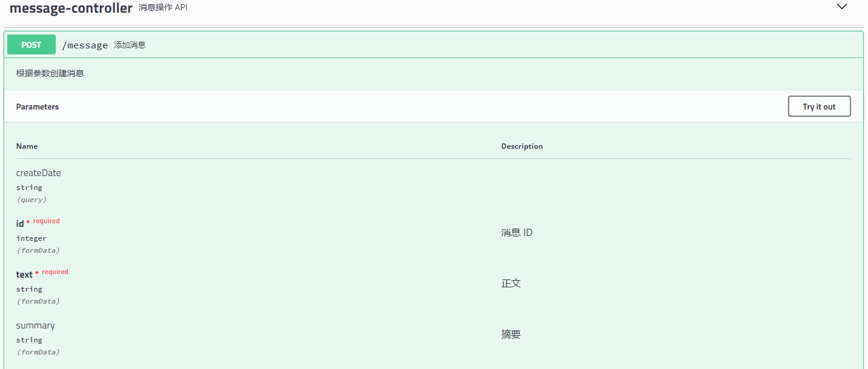Click the Name column header
The height and width of the screenshot is (369, 868).
tap(27, 146)
